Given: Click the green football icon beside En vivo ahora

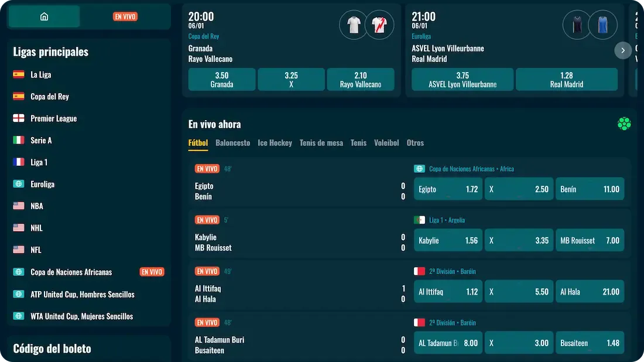Looking at the screenshot, I should [624, 124].
